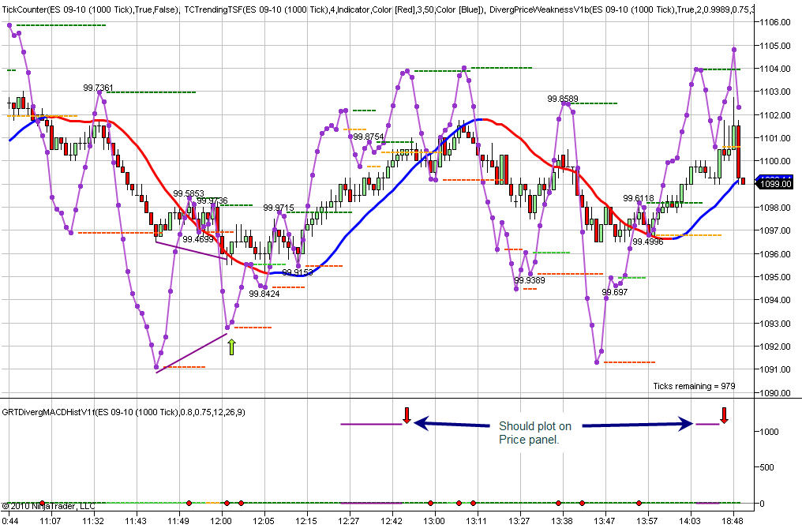Click the 0 value on the MACD panel axis
The width and height of the screenshot is (802, 532).
point(762,504)
